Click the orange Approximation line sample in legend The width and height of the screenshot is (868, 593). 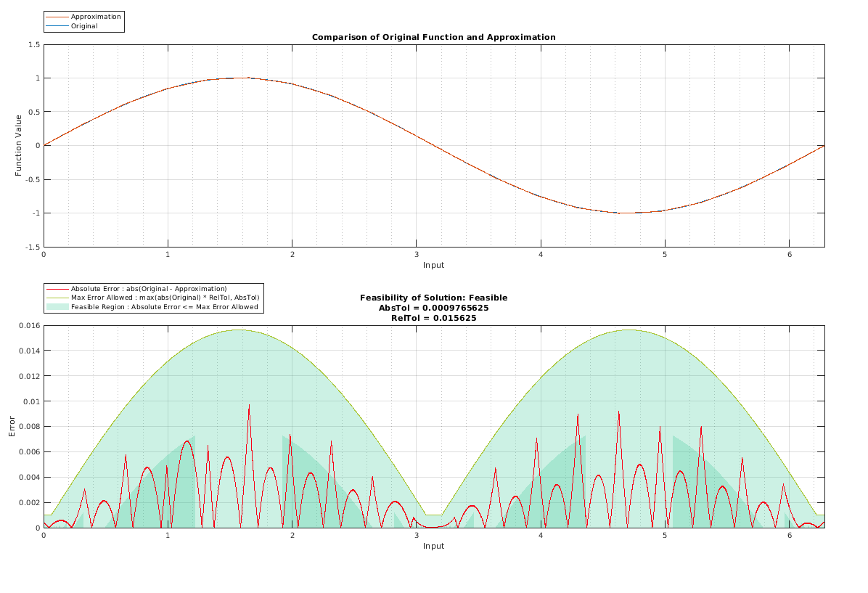point(57,17)
